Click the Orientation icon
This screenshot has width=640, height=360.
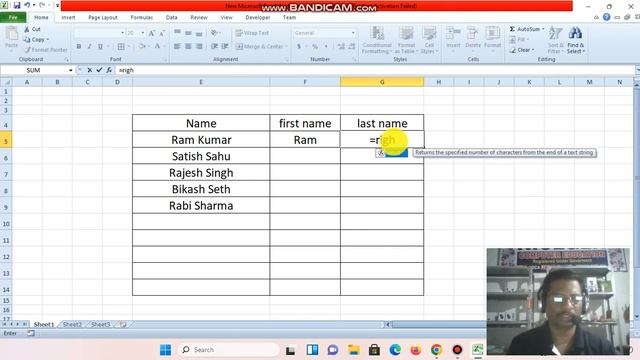215,33
